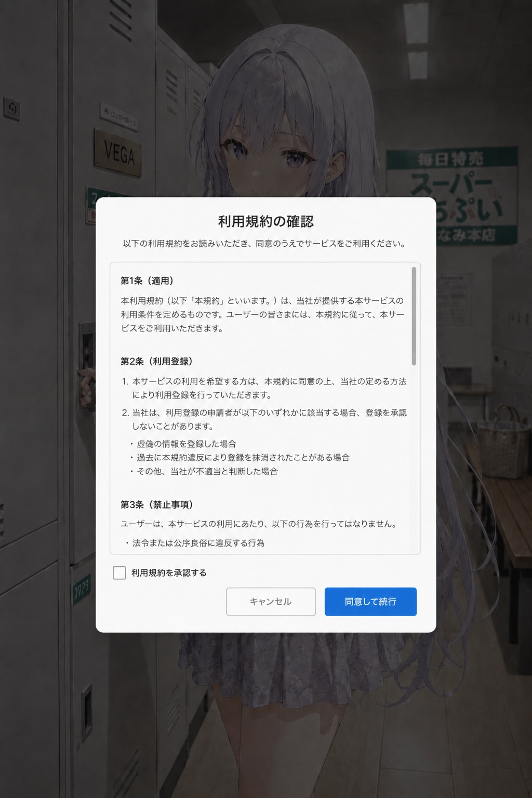The image size is (532, 798).
Task: Click the キャンセル button
Action: [x=271, y=602]
